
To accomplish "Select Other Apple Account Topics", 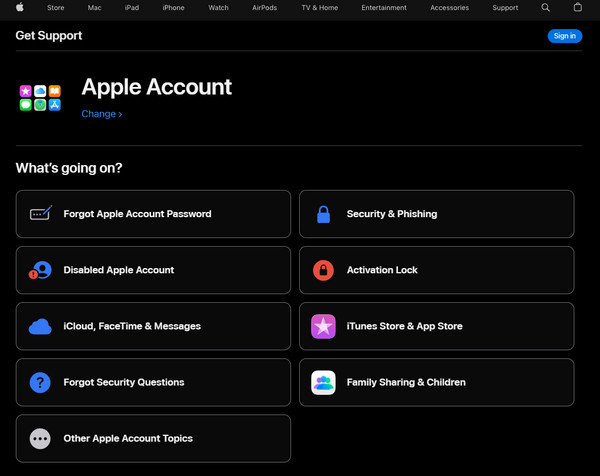I will coord(153,439).
